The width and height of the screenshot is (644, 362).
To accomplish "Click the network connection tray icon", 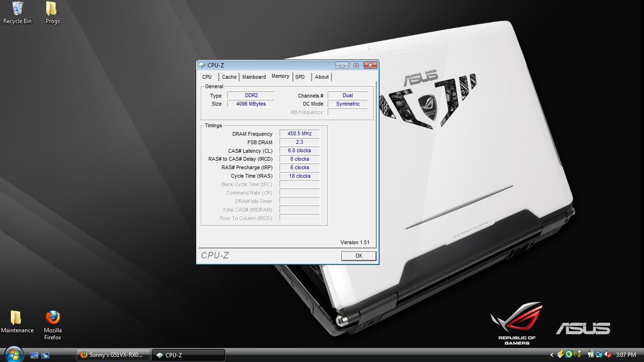I will tap(599, 354).
